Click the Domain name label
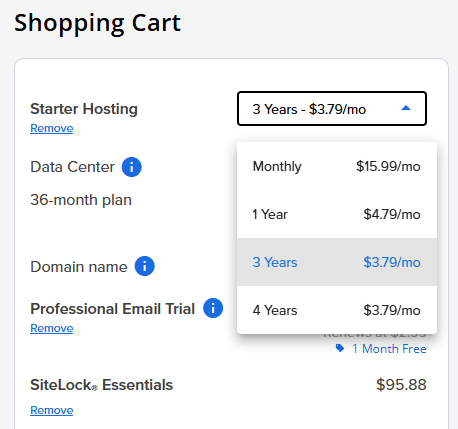This screenshot has width=458, height=429. tap(79, 267)
